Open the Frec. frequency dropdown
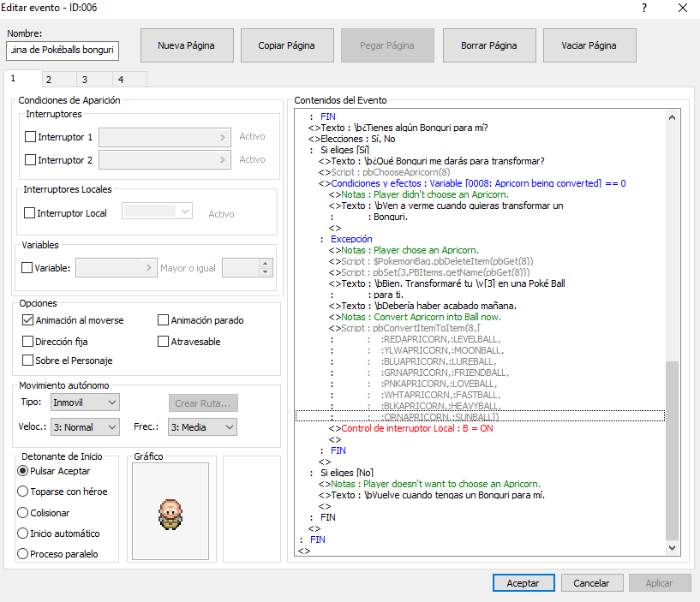This screenshot has width=700, height=602. click(x=201, y=426)
